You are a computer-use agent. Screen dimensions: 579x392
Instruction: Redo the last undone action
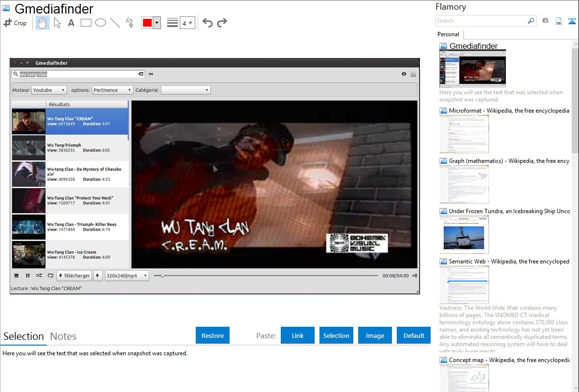[222, 23]
